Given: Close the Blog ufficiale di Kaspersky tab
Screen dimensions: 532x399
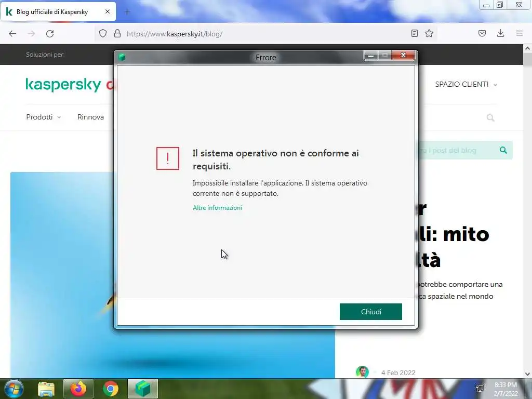Looking at the screenshot, I should (x=108, y=11).
